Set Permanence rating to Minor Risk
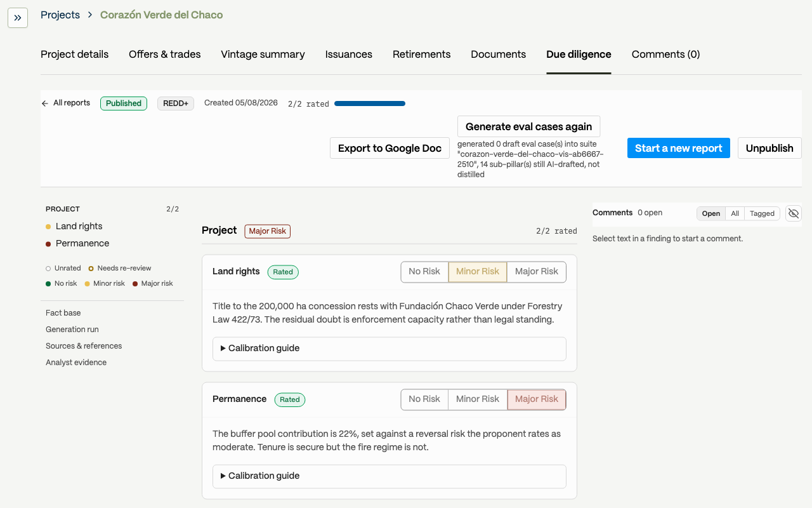The height and width of the screenshot is (508, 812). tap(478, 399)
